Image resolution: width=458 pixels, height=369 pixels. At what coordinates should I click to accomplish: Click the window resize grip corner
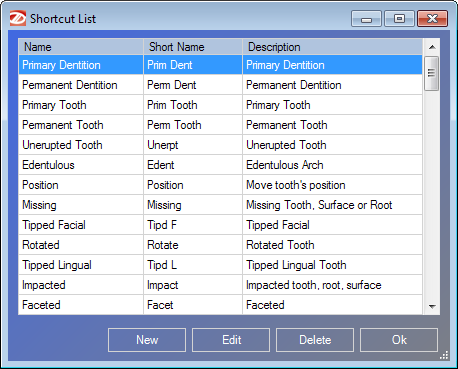click(444, 355)
